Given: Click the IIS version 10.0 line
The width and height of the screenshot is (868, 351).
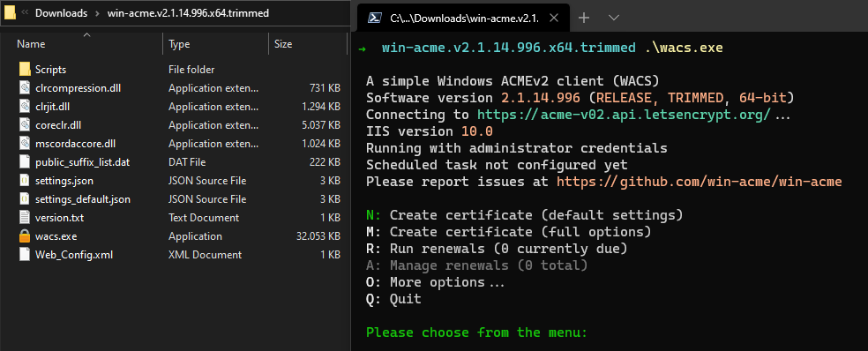Looking at the screenshot, I should (429, 131).
